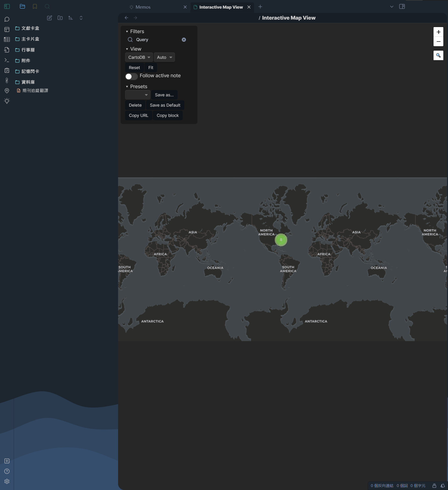The image size is (448, 490).
Task: Open Map View from the left ribbon pin icon
Action: coord(7,91)
